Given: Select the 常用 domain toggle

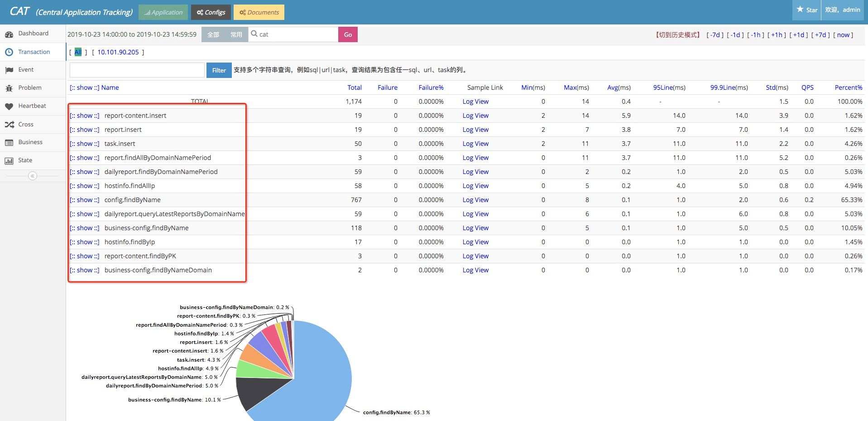Looking at the screenshot, I should click(236, 34).
